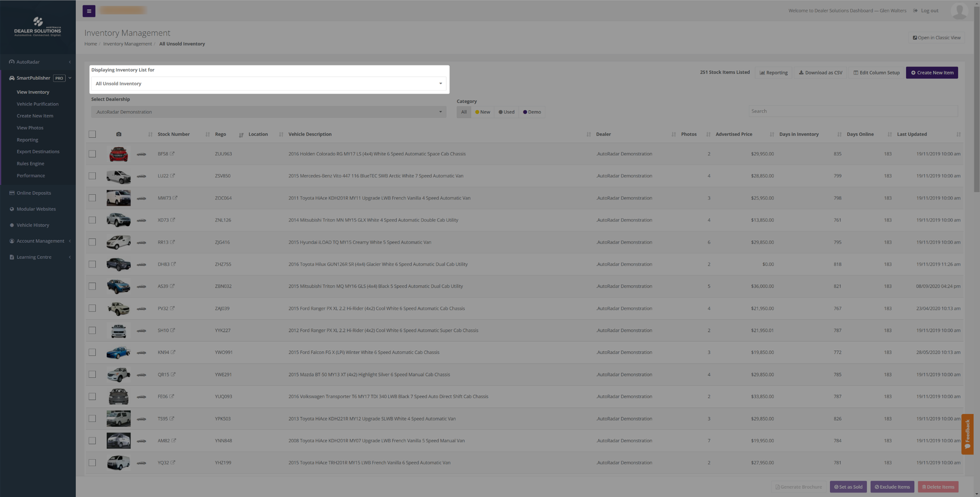The width and height of the screenshot is (980, 497).
Task: Click Download as CSV button
Action: click(820, 73)
